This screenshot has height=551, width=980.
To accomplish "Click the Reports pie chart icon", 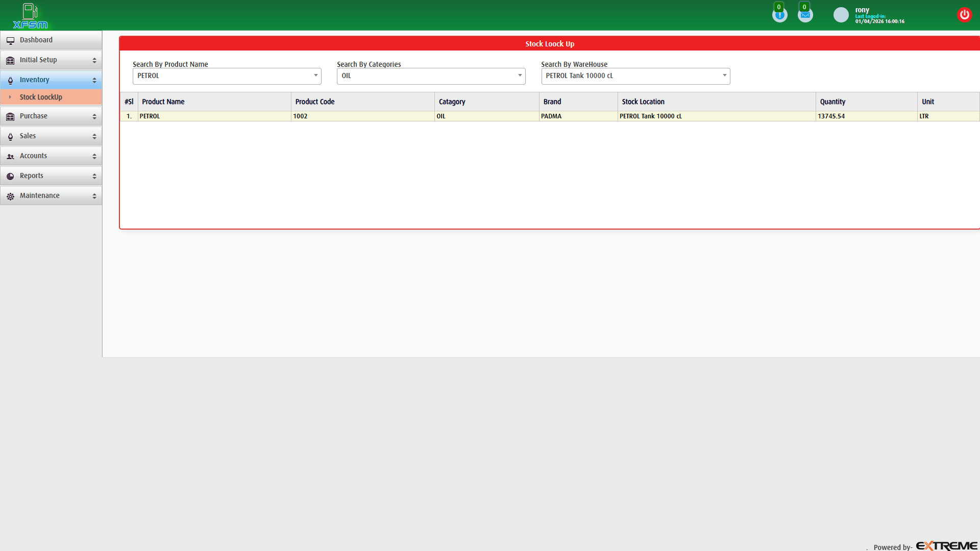I will tap(11, 176).
